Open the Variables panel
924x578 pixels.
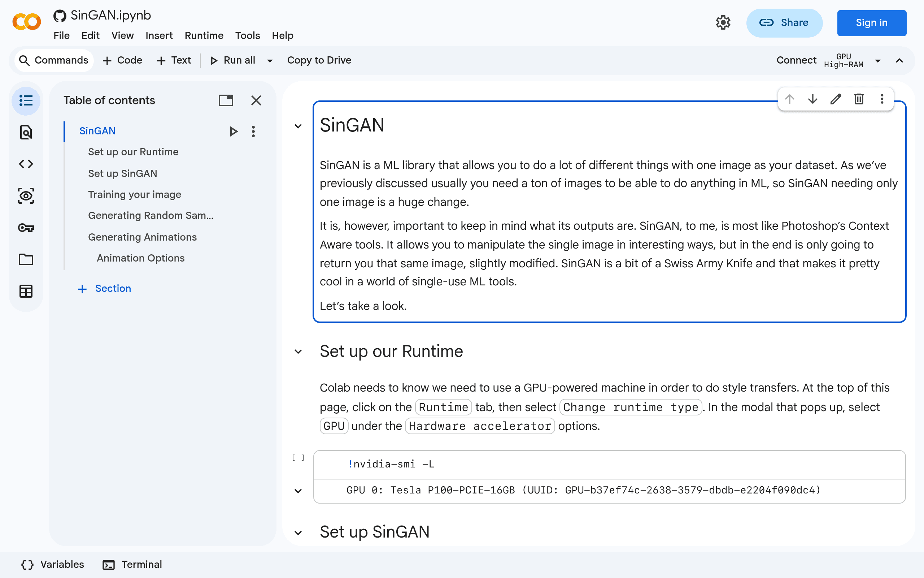52,565
